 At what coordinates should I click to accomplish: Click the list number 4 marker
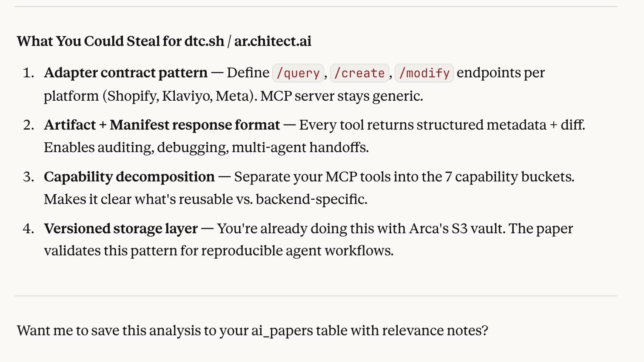[x=28, y=229]
